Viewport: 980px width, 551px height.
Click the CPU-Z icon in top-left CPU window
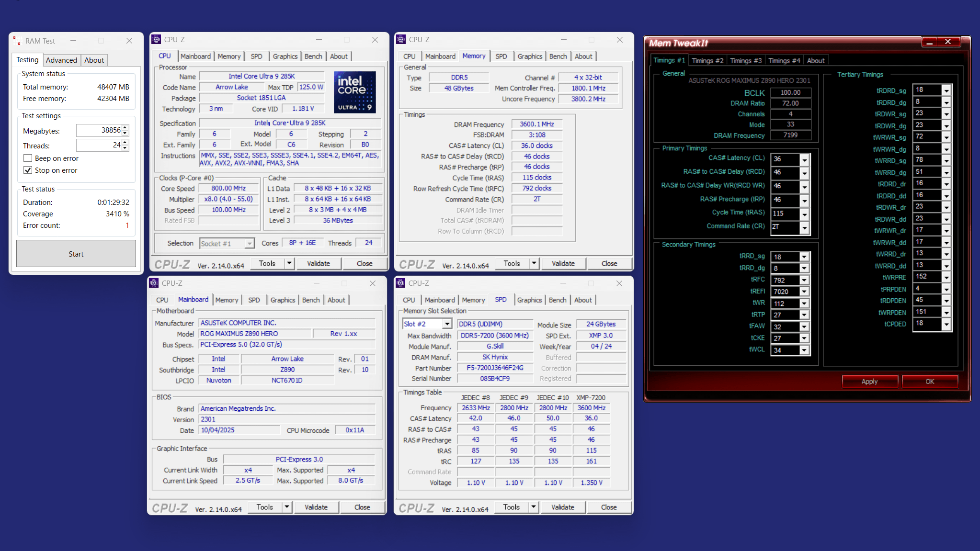[x=156, y=40]
